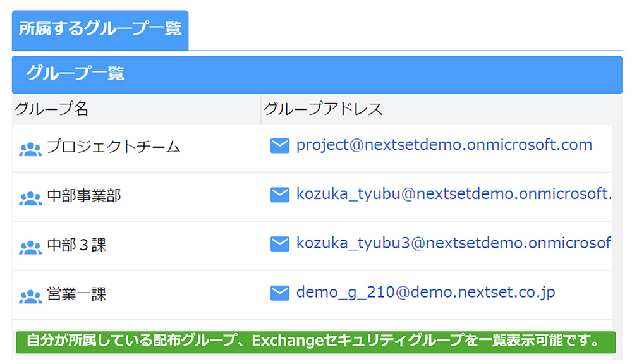
Task: Select the プロジェクトチーム group name
Action: click(114, 147)
